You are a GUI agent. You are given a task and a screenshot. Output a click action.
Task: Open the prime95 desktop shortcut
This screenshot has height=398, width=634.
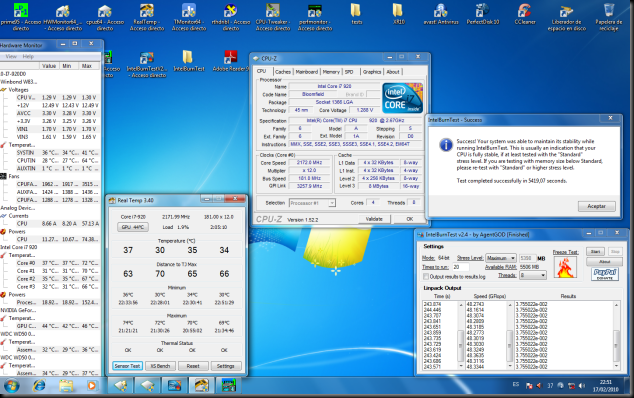(x=20, y=17)
